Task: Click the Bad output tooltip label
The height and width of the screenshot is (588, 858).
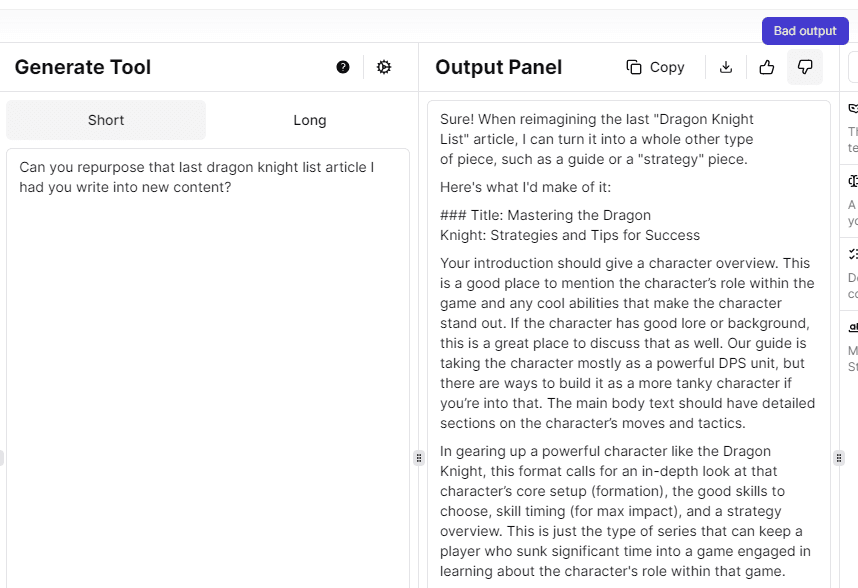Action: tap(804, 31)
